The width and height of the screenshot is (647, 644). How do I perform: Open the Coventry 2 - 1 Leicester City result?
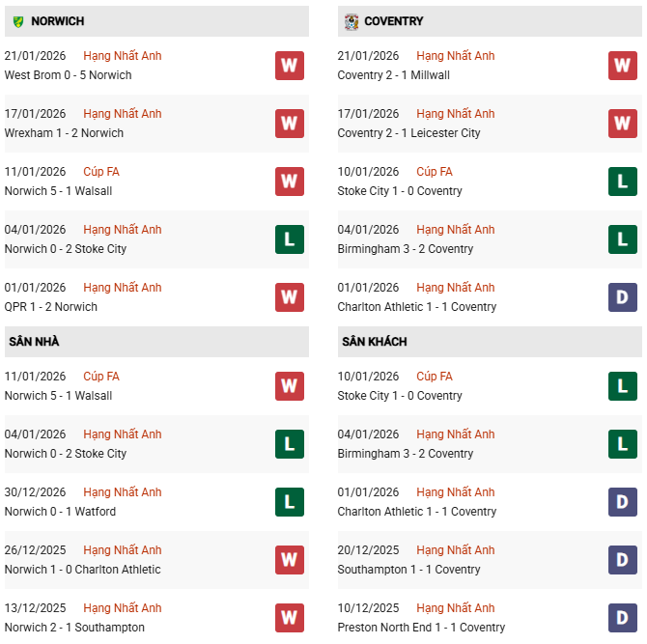click(408, 133)
